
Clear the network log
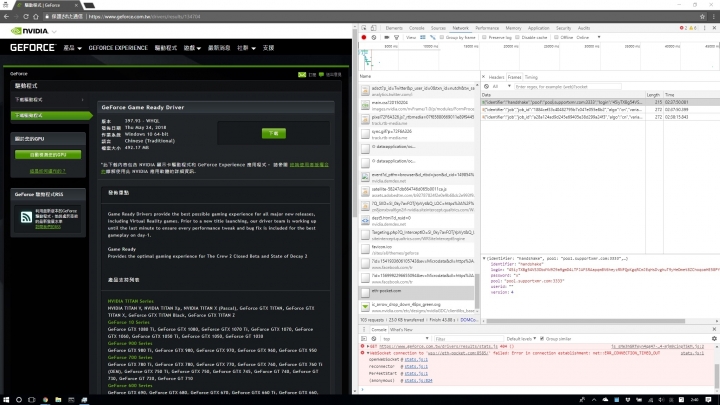click(374, 37)
